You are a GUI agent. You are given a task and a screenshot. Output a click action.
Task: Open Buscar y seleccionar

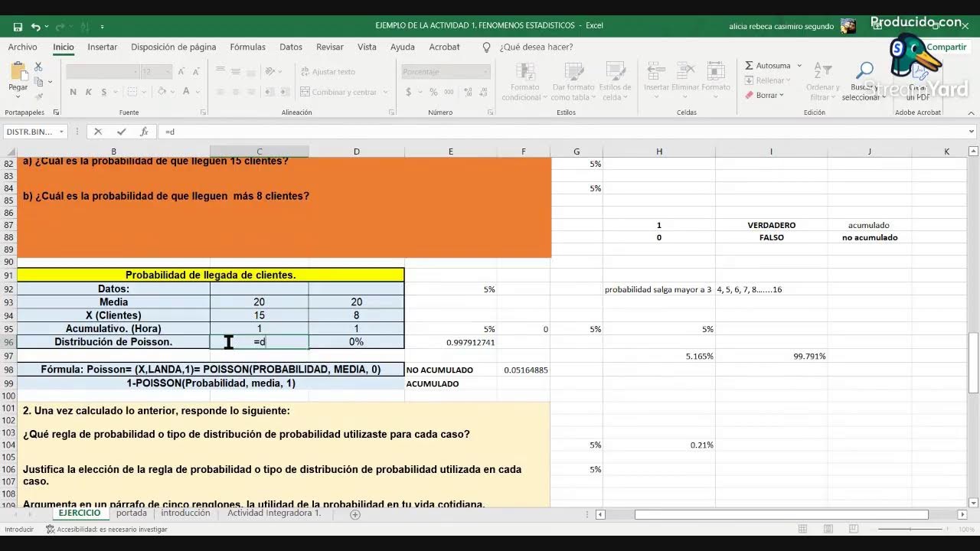863,81
